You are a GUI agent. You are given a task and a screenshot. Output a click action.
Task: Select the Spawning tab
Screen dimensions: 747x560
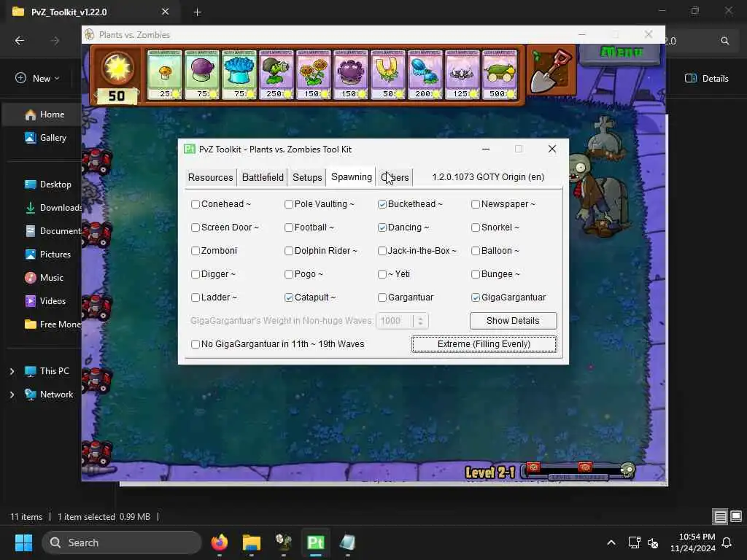(x=352, y=176)
